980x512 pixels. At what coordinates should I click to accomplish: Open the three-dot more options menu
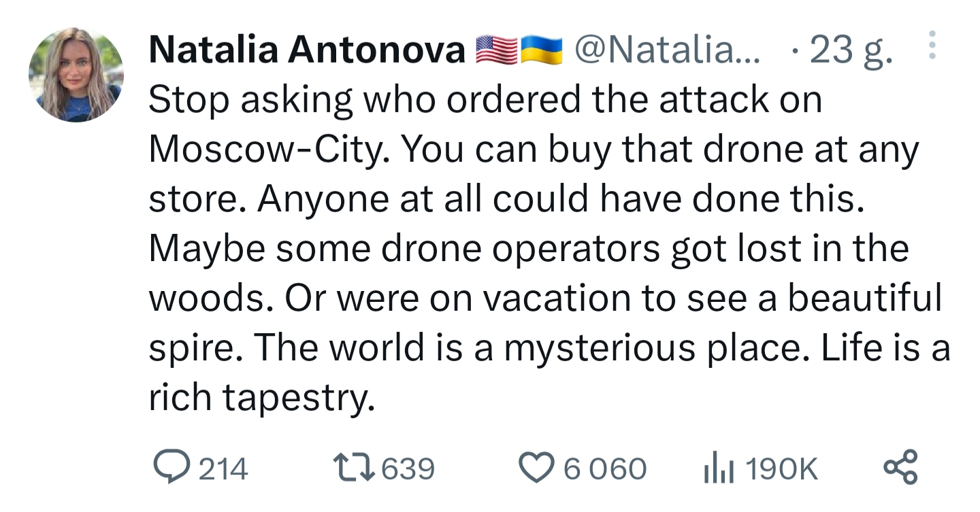click(x=932, y=46)
